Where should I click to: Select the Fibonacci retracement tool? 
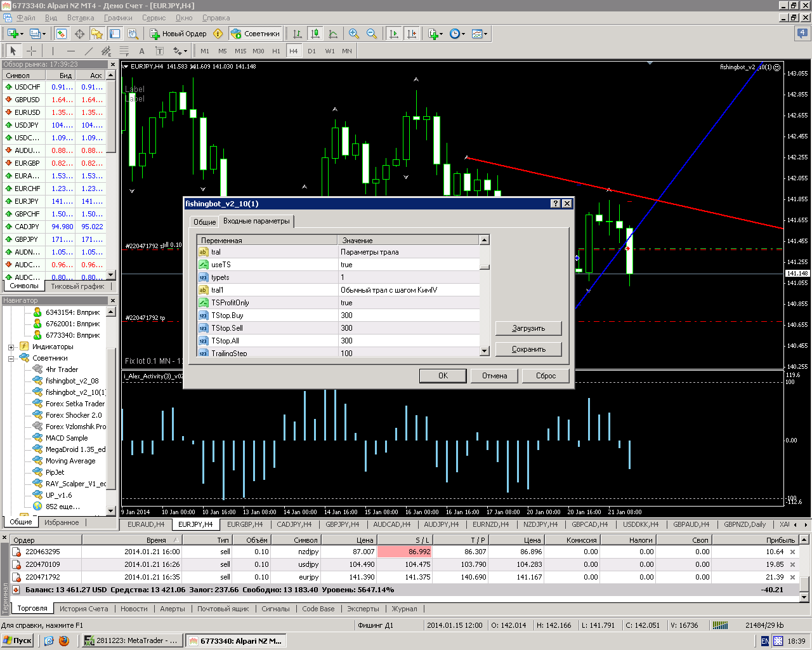click(x=124, y=51)
